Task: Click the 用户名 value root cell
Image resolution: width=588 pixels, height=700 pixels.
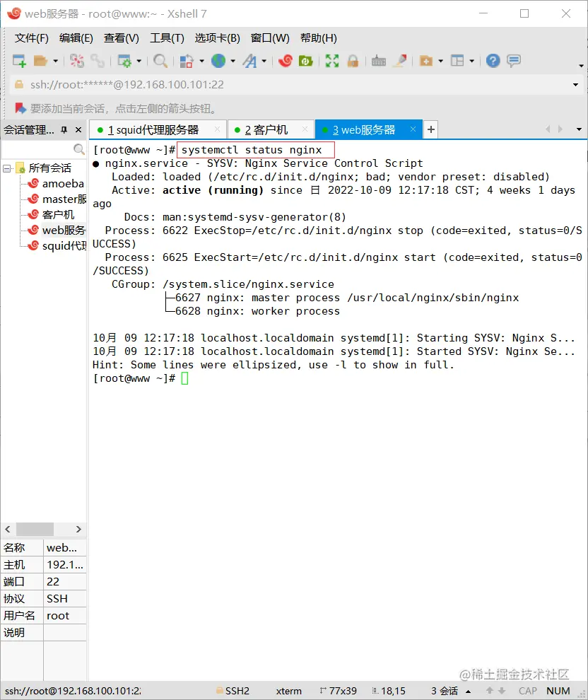Action: point(65,616)
